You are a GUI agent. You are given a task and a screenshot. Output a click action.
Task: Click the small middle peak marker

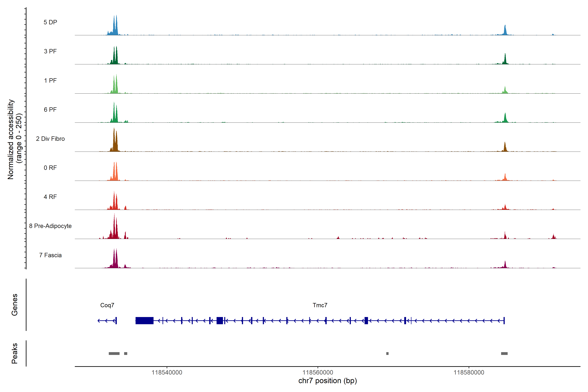coord(387,353)
